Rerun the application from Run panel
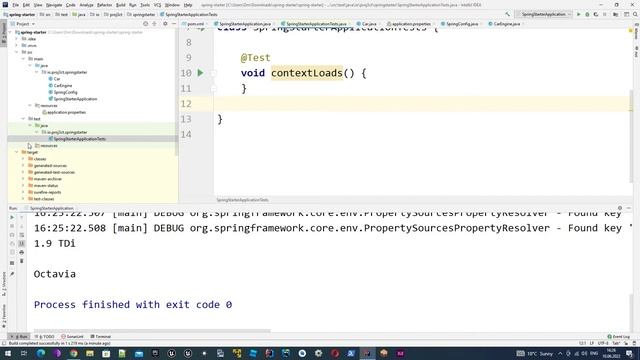The height and width of the screenshot is (360, 640). pos(12,218)
